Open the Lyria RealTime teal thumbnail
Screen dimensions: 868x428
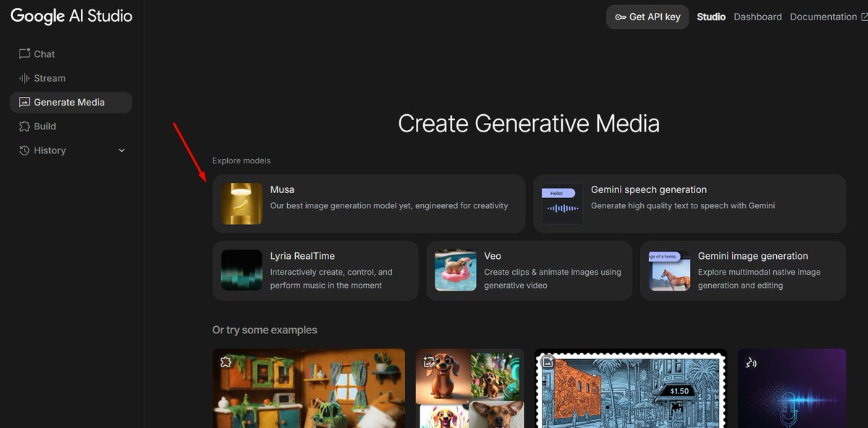pos(242,270)
